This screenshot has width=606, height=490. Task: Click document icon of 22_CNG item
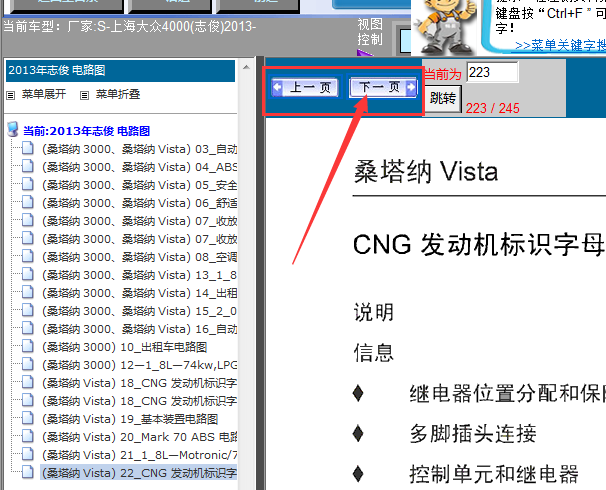[27, 472]
